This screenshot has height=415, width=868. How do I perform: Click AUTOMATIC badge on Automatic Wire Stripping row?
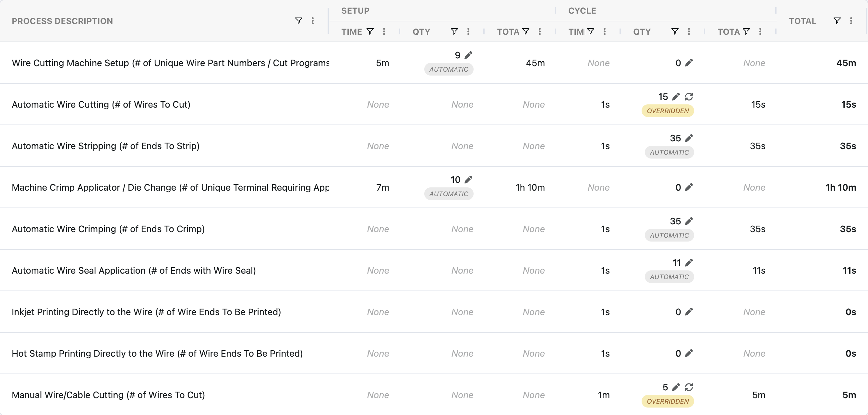click(669, 152)
